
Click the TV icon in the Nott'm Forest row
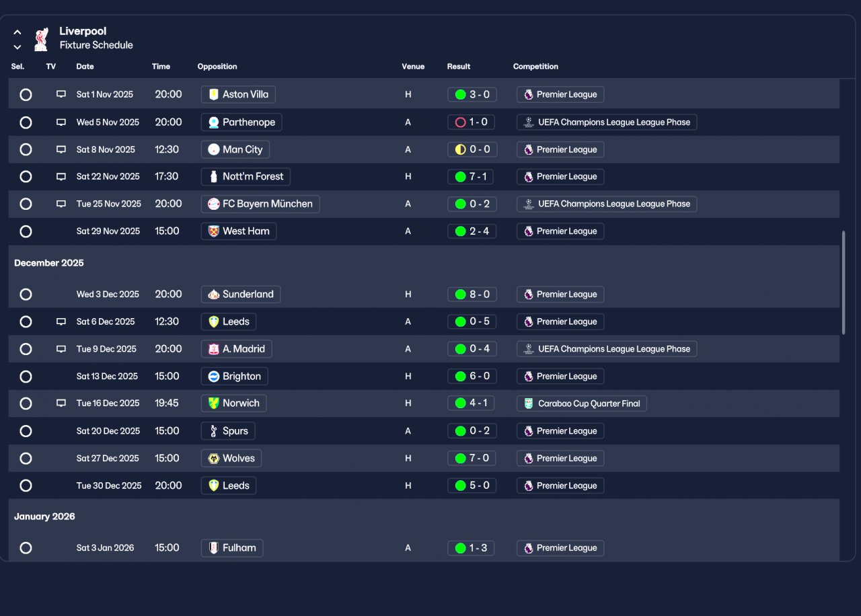coord(61,177)
